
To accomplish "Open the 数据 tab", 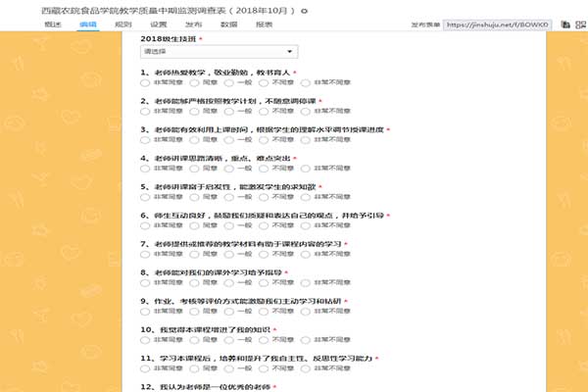I will point(228,24).
